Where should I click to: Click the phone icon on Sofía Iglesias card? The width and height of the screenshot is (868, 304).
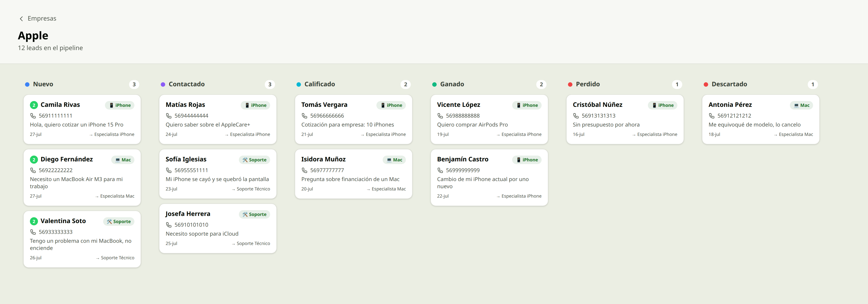[x=169, y=170]
